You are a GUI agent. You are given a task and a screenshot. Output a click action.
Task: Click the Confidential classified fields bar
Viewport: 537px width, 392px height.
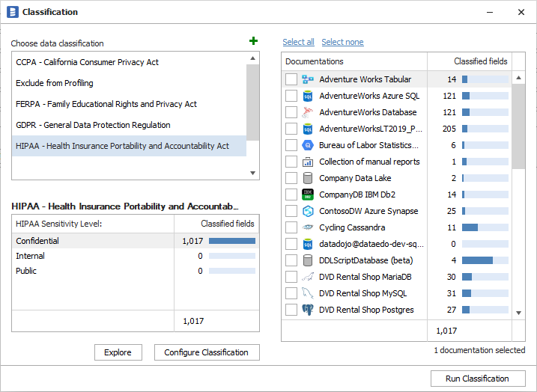231,241
